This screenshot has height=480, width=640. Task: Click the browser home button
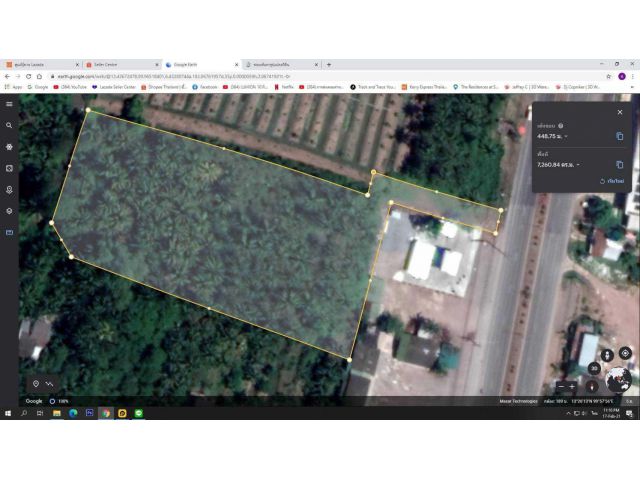click(x=39, y=76)
